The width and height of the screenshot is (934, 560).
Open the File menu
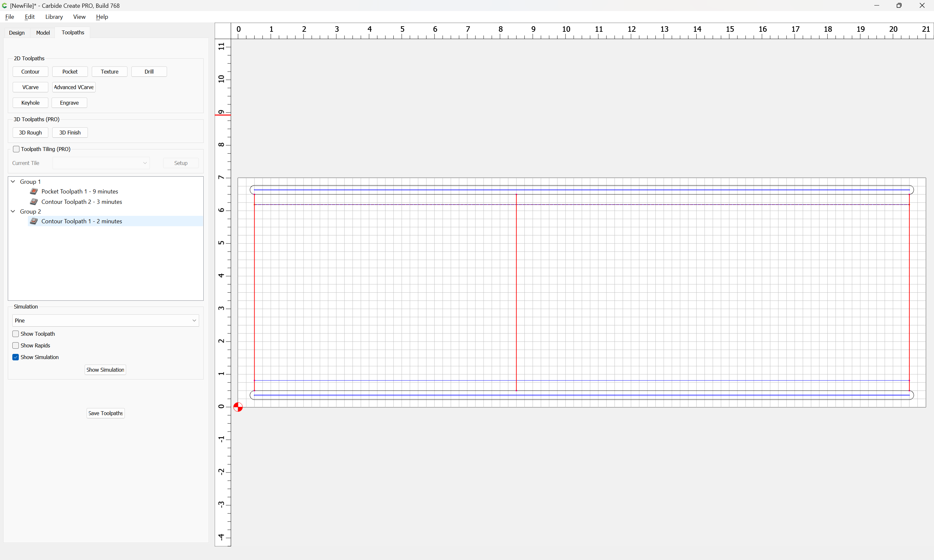[x=10, y=17]
